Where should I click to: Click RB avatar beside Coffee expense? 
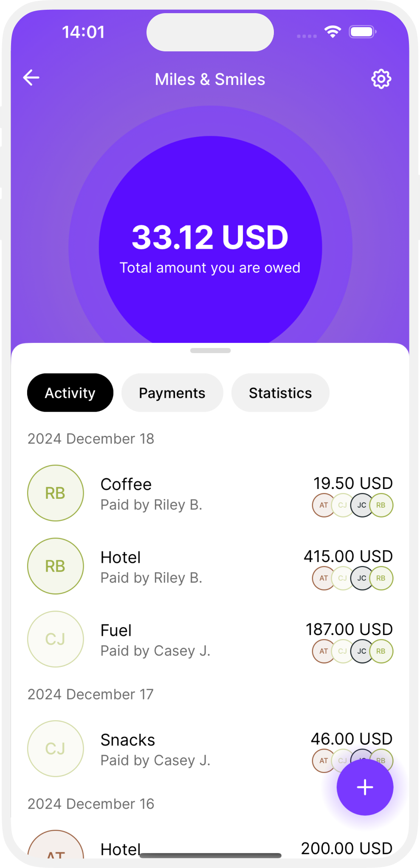56,493
